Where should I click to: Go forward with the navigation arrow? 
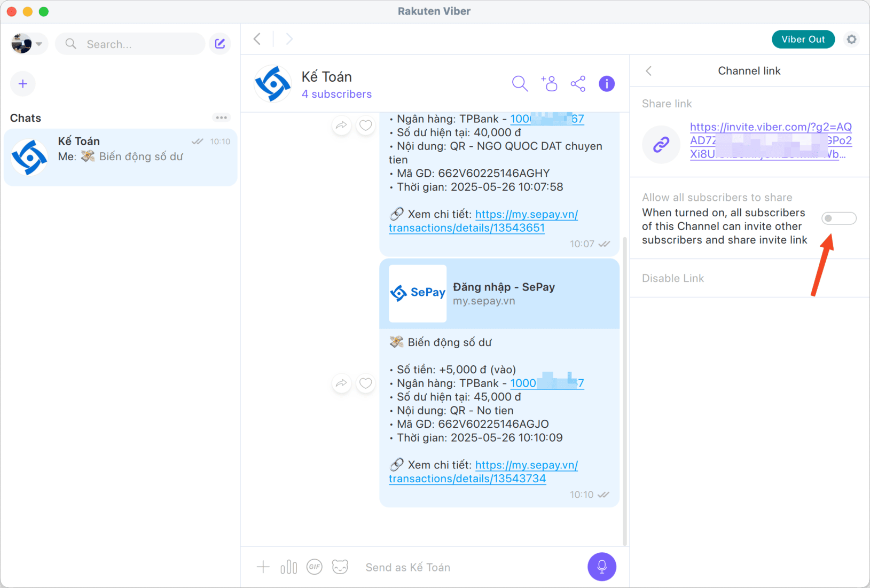(x=289, y=39)
